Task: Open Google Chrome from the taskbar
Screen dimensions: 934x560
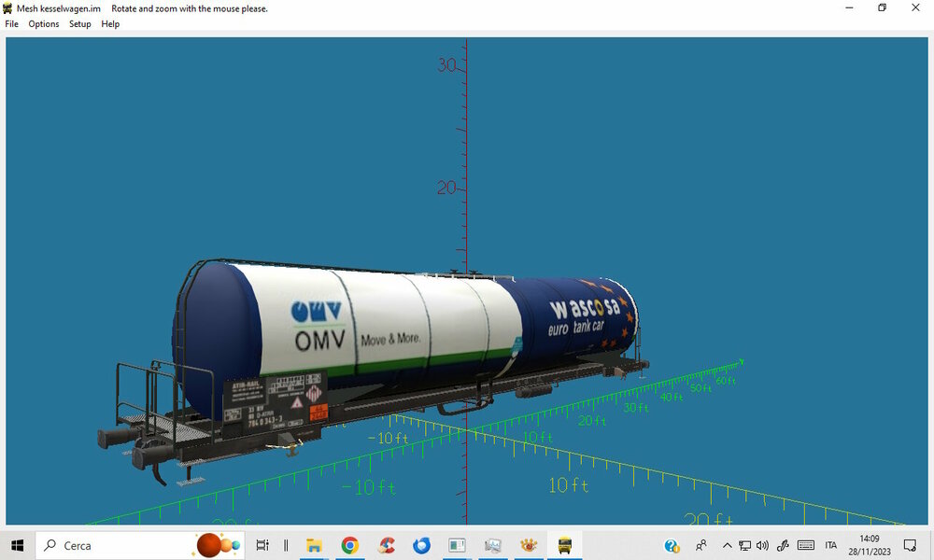Action: click(x=349, y=545)
